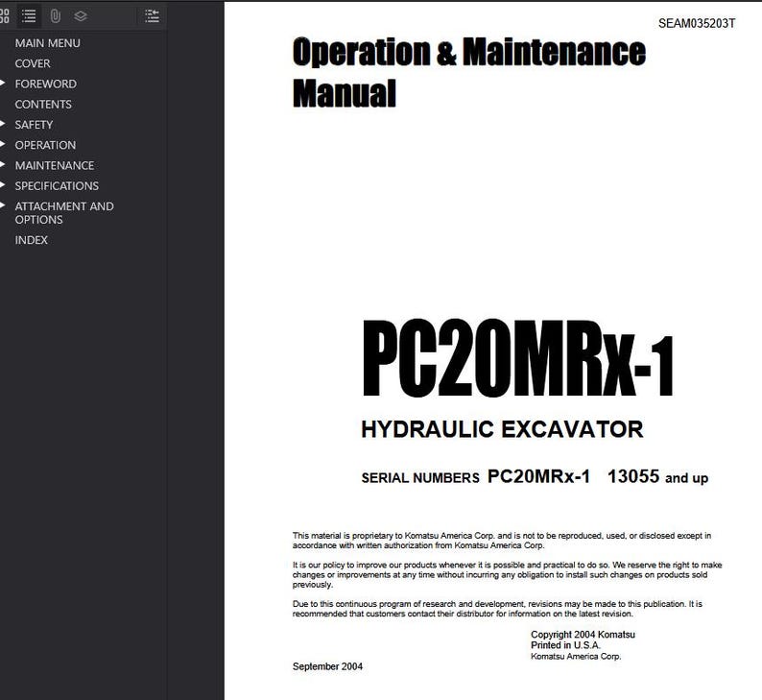
Task: Click HYDRAULIC EXCAVATOR heading
Action: [502, 429]
